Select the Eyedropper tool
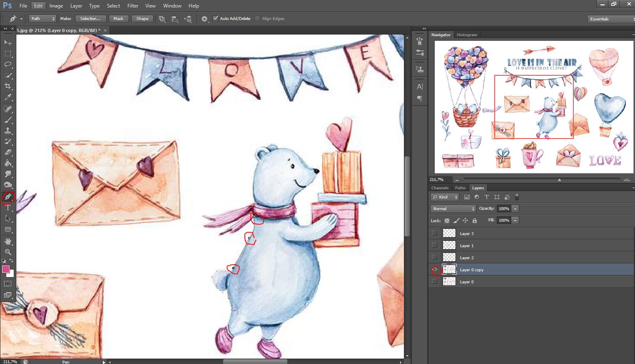The image size is (635, 364). 8,97
